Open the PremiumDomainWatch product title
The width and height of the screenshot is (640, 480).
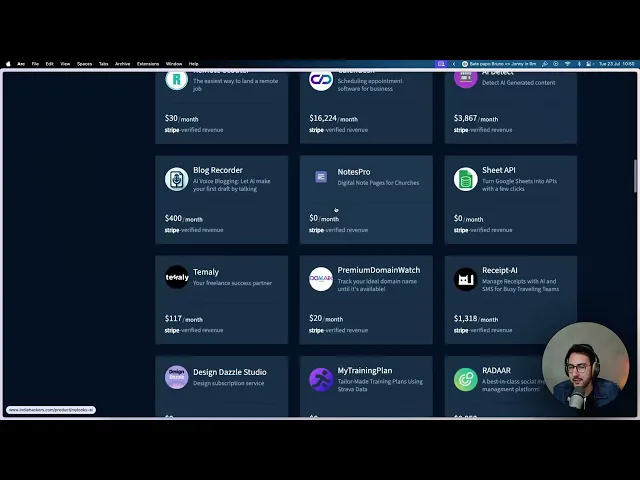pos(378,270)
